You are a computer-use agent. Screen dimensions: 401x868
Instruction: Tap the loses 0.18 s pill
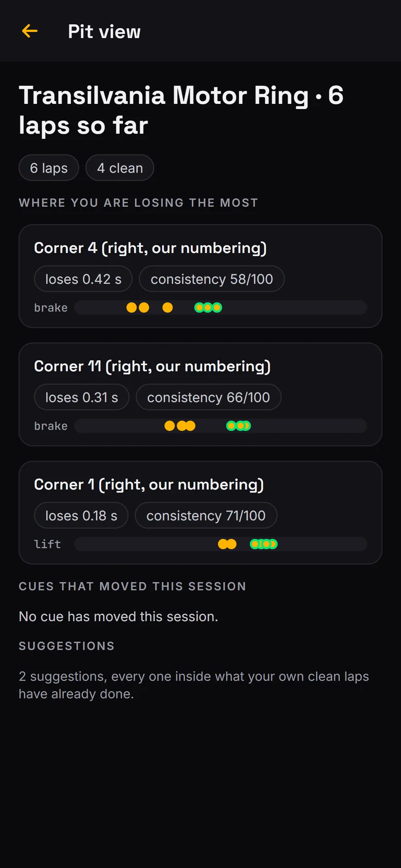(x=81, y=515)
